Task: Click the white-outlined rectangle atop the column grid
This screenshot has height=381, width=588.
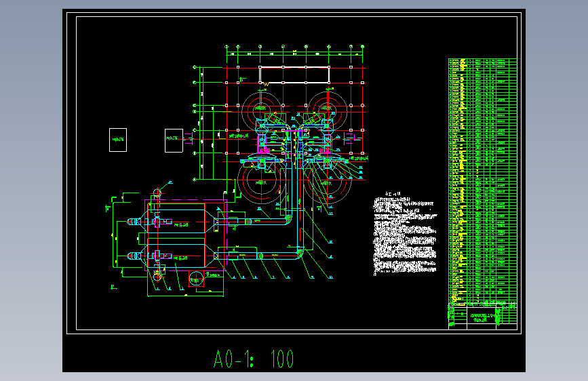Action: [294, 75]
